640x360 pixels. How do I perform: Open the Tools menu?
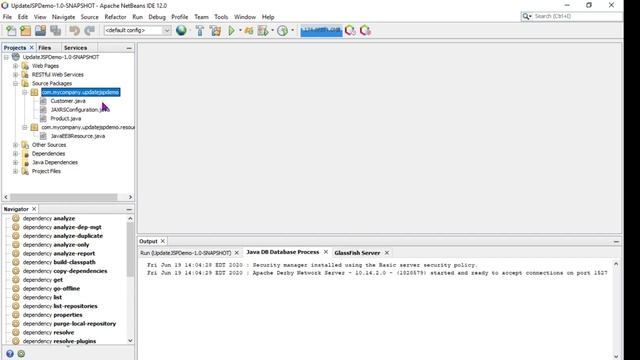pyautogui.click(x=221, y=17)
